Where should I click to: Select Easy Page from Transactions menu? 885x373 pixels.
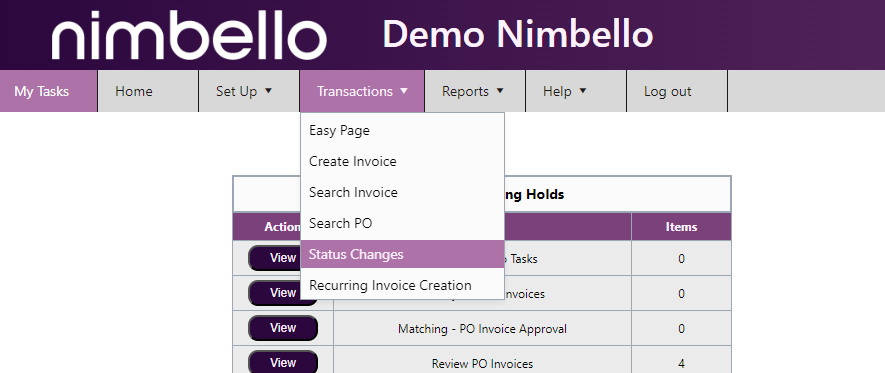(402, 130)
